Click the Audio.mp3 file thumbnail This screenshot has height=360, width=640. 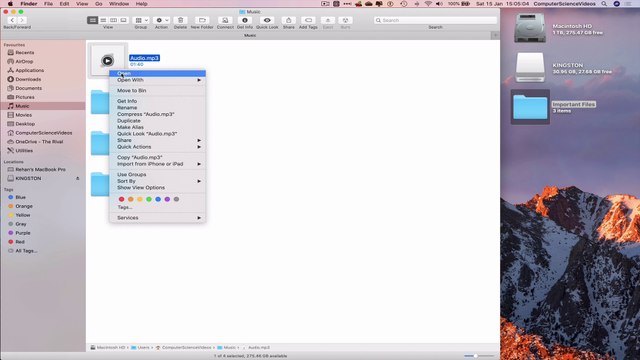pos(107,60)
